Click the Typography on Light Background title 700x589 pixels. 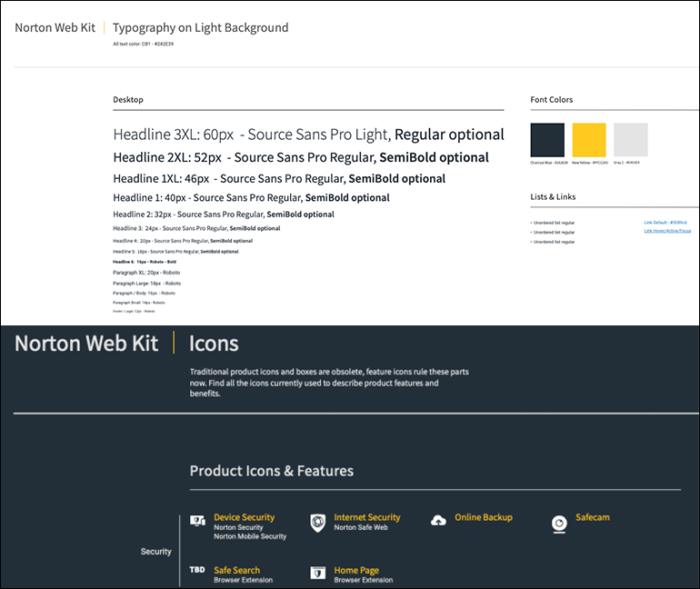(x=200, y=28)
